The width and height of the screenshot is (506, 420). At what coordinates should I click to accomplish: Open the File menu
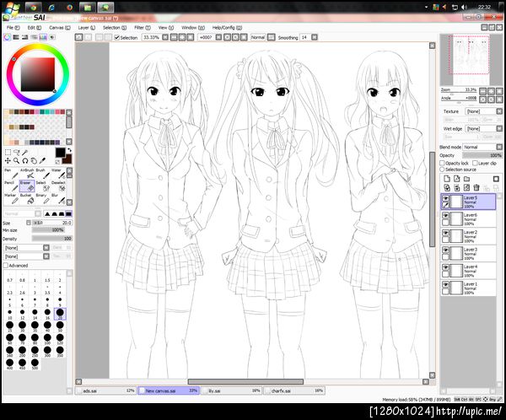click(13, 28)
